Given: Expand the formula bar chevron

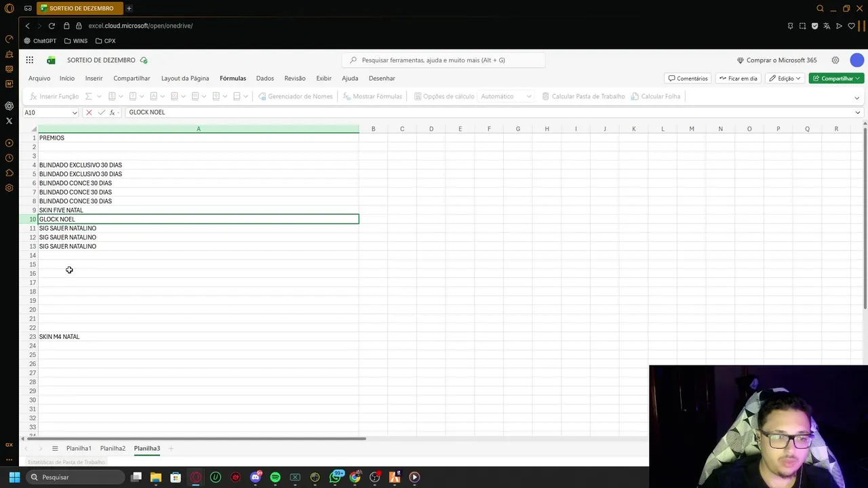Looking at the screenshot, I should pos(858,113).
